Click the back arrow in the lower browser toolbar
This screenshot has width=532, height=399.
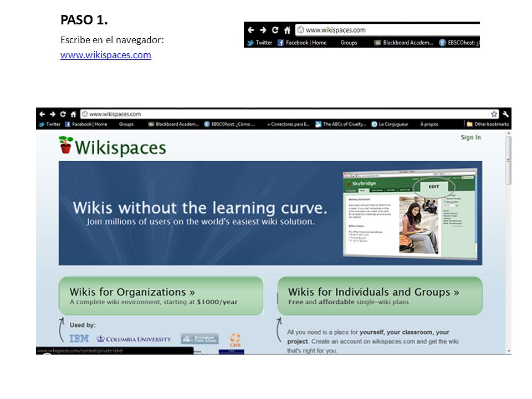pyautogui.click(x=42, y=114)
